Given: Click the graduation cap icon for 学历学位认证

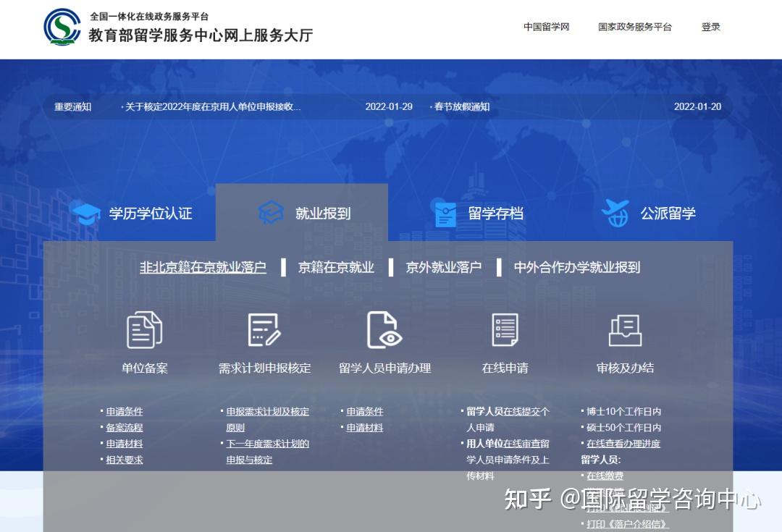Looking at the screenshot, I should (86, 211).
